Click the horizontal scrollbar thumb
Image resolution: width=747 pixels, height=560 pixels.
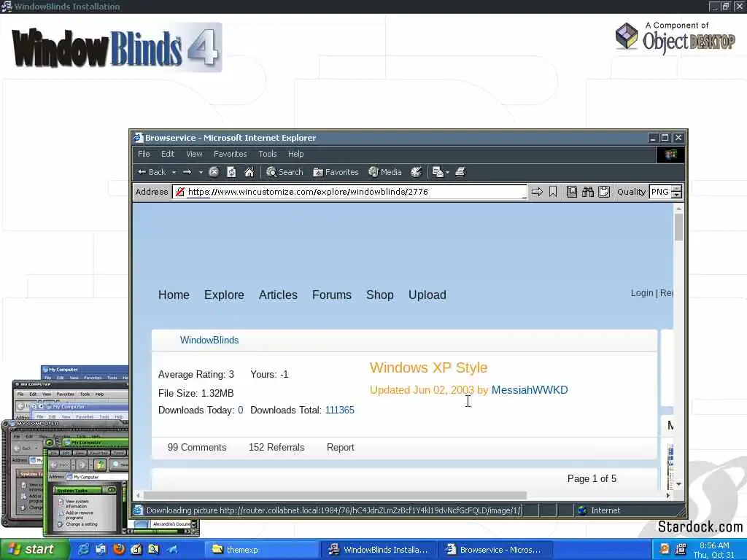point(335,495)
